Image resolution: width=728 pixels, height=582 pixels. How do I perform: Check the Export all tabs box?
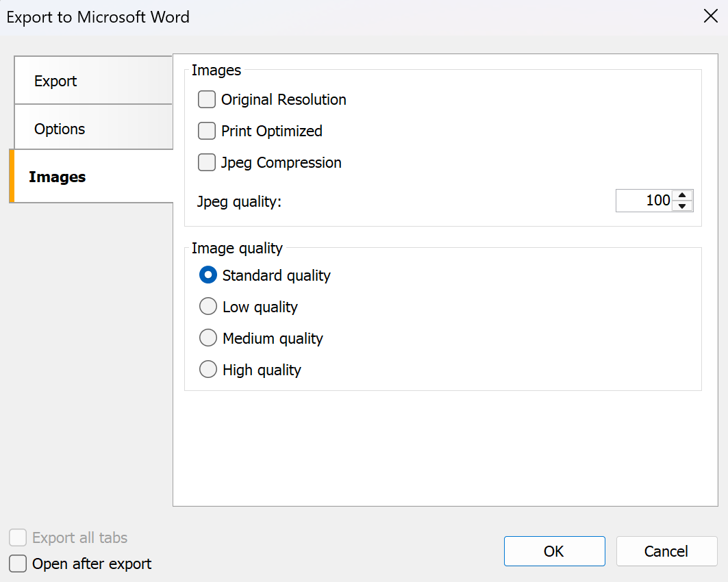coord(18,538)
